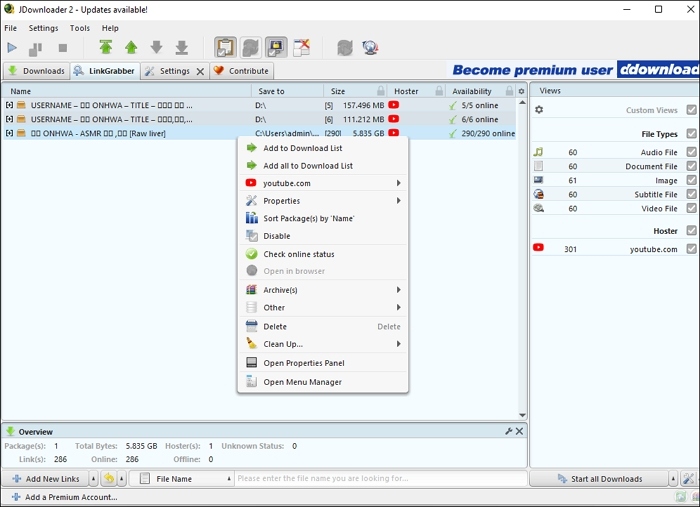Click the package list scrollbar down arrow
The height and width of the screenshot is (507, 700).
[522, 415]
